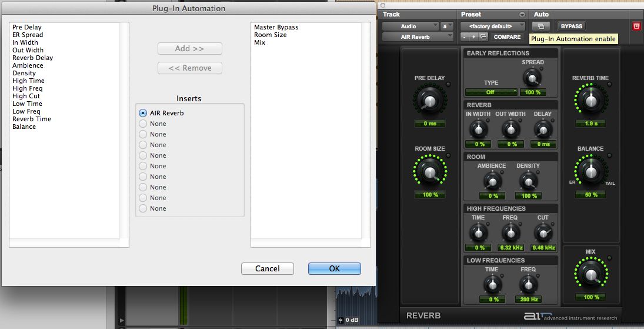Viewport: 644px width, 329px height.
Task: Select the fifth None insert radio button
Action: (x=142, y=166)
